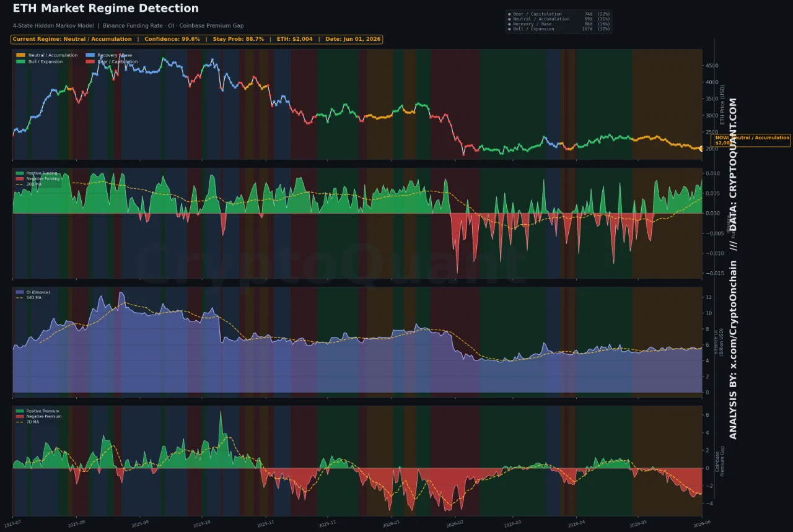The image size is (793, 532).
Task: Click the 2026-02 date axis label
Action: [455, 523]
